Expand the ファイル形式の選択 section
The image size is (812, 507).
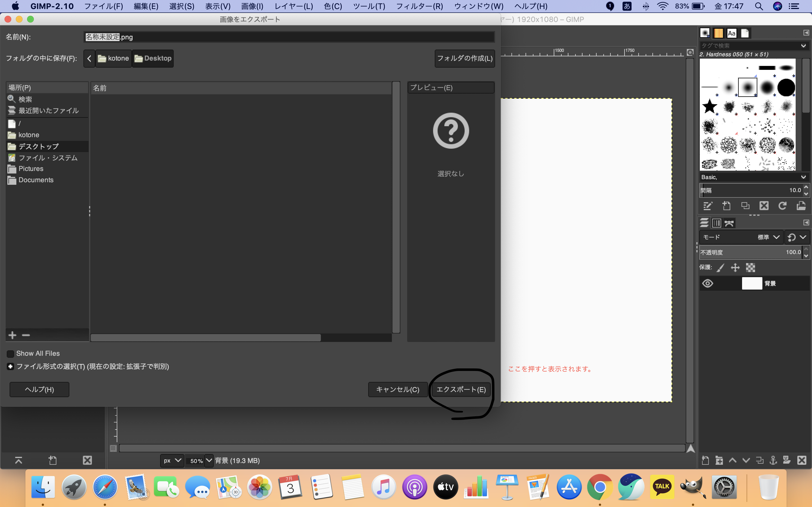(10, 366)
